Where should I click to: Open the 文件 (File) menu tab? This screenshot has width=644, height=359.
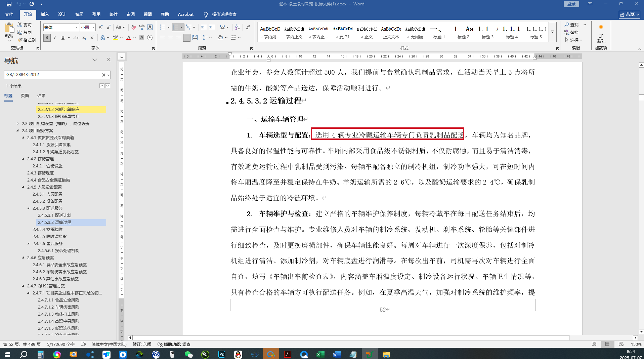pos(9,14)
